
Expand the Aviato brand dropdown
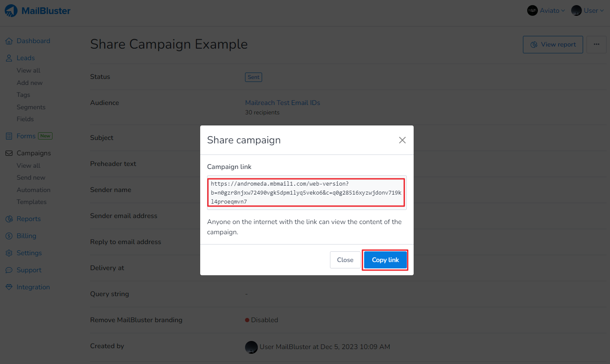pos(546,11)
